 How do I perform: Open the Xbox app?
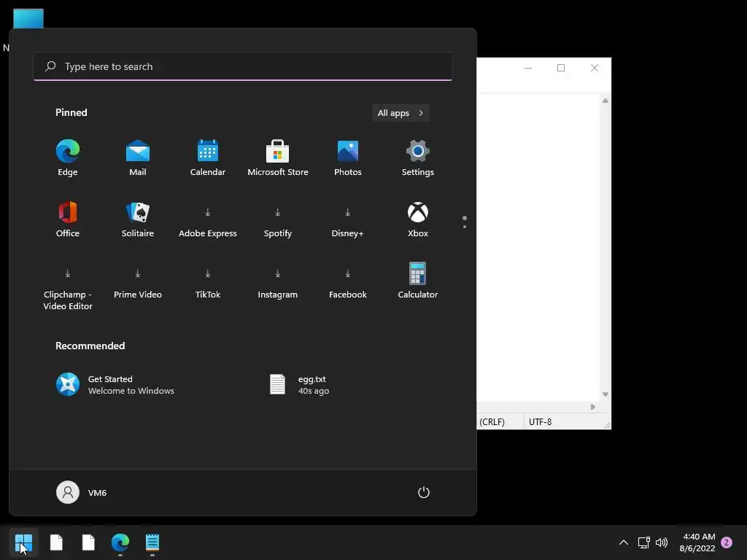click(x=418, y=219)
